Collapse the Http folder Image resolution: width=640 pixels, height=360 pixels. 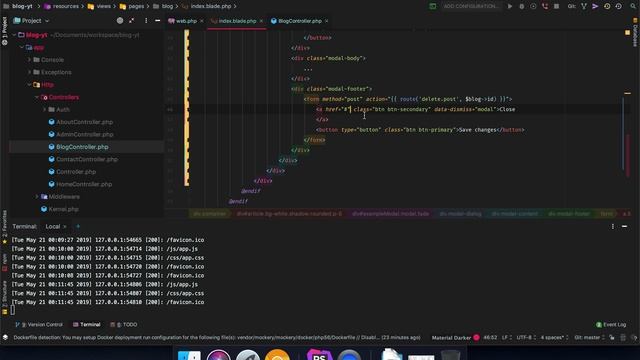29,84
